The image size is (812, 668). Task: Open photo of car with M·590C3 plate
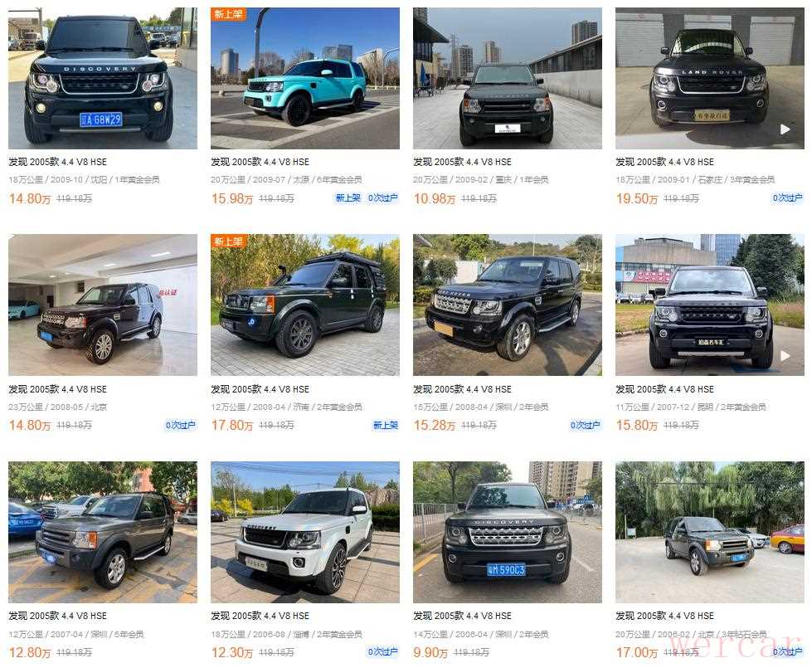click(x=508, y=532)
